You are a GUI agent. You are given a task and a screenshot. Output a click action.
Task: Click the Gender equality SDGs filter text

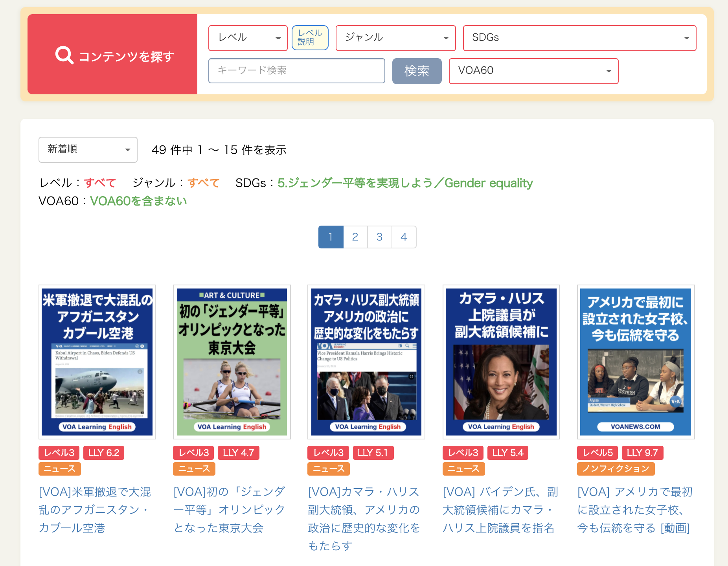tap(405, 183)
